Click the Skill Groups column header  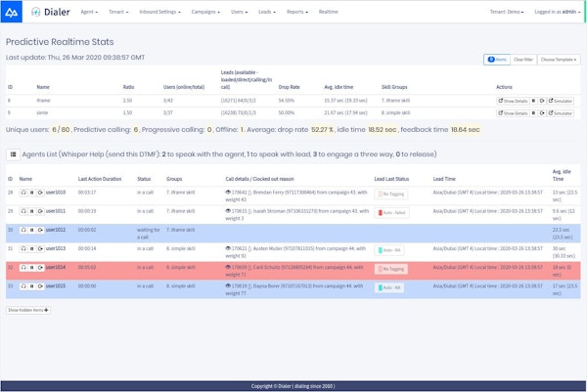click(394, 87)
